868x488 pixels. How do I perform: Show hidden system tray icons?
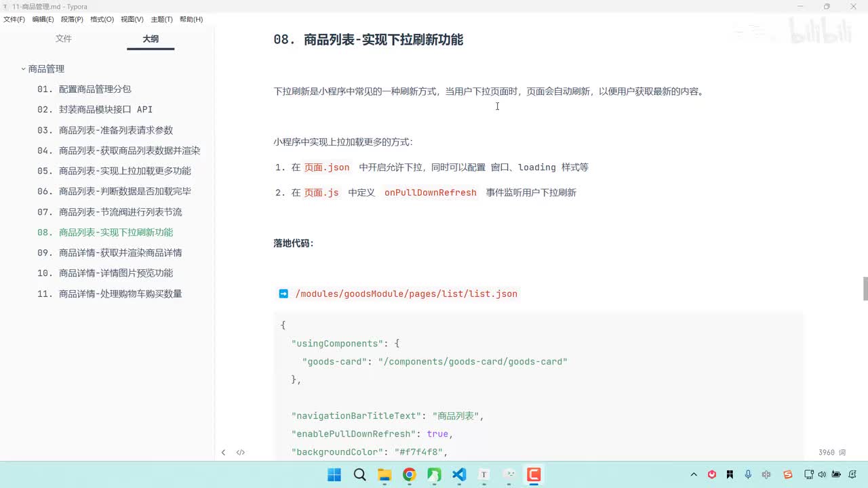[x=694, y=474]
